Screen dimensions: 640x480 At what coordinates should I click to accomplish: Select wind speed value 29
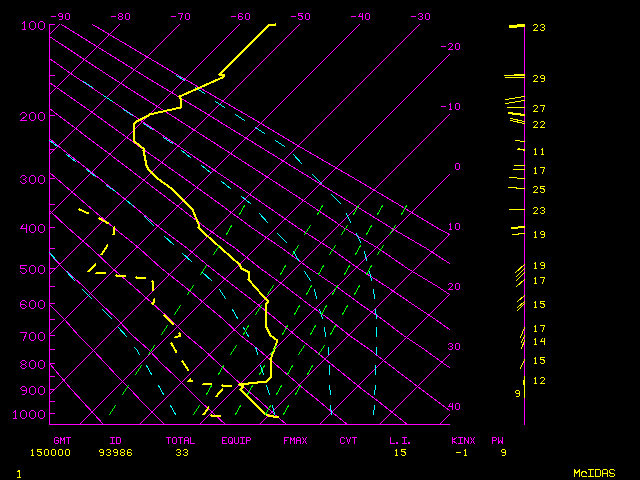pyautogui.click(x=538, y=78)
